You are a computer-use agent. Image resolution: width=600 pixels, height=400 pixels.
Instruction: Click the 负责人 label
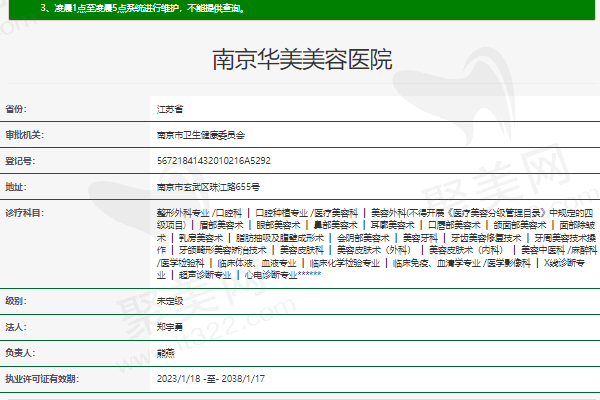(x=20, y=353)
